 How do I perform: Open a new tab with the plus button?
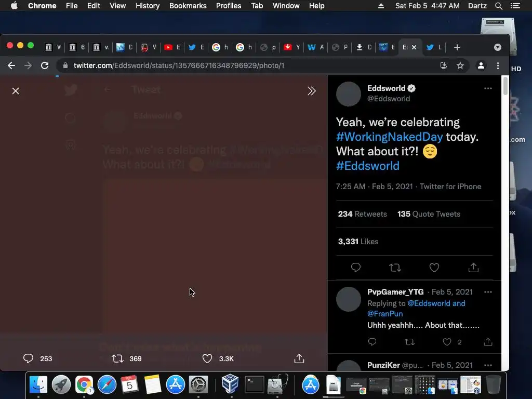pos(457,47)
